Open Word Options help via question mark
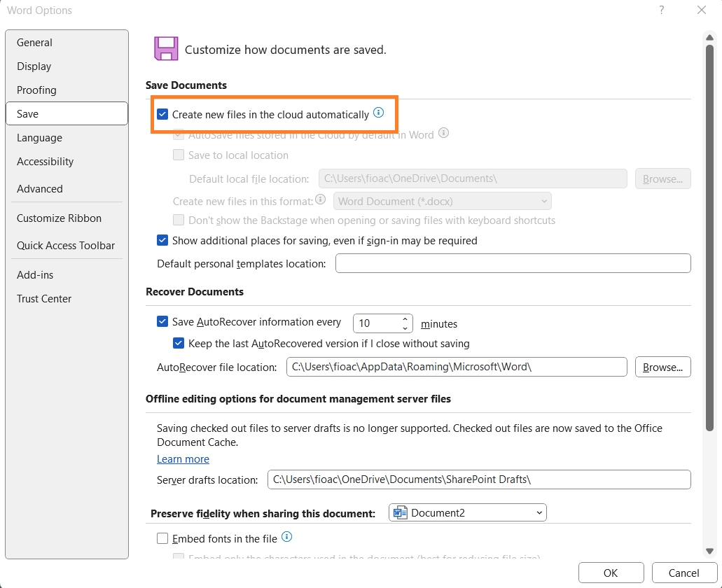This screenshot has width=722, height=588. 662,10
